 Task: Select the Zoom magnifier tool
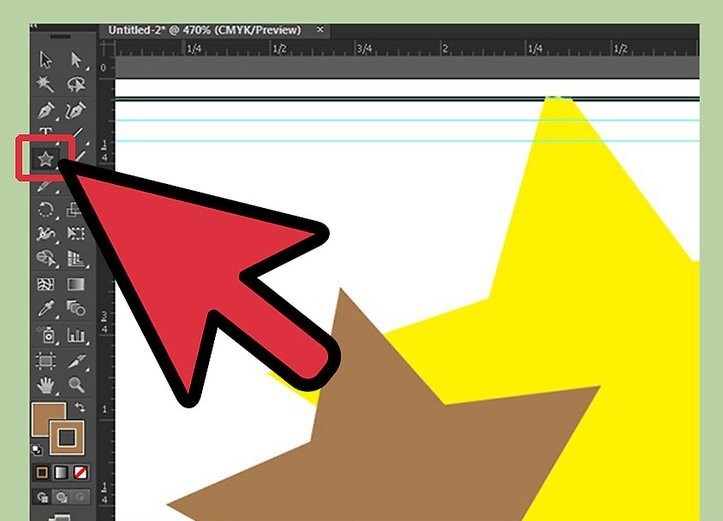(x=74, y=384)
